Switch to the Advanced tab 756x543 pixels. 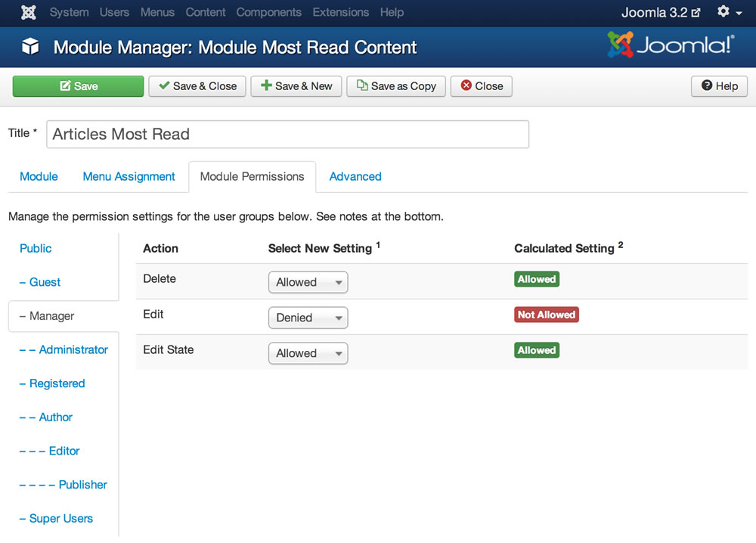point(355,177)
